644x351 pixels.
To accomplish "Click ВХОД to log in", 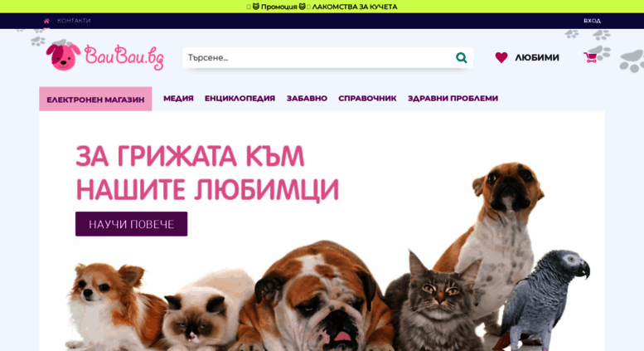I will (592, 21).
